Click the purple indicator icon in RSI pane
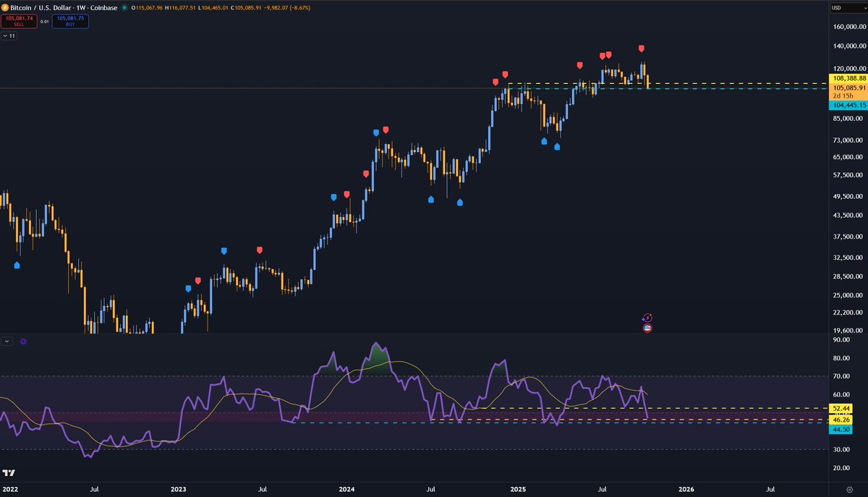This screenshot has width=868, height=497. tap(22, 341)
